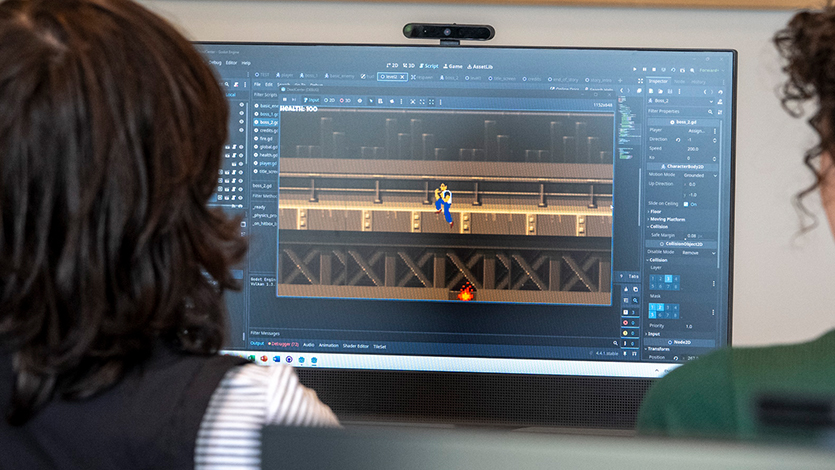
Task: Expand the Floor section
Action: pyautogui.click(x=656, y=212)
